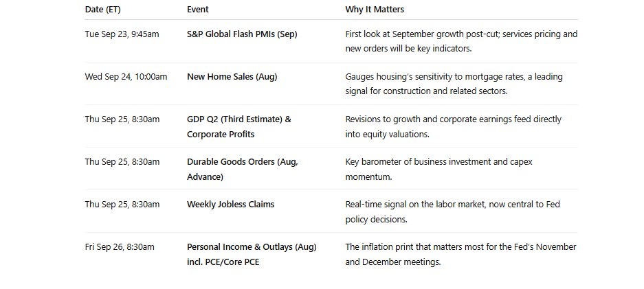
Task: Click the Date (ET) column header
Action: point(102,10)
